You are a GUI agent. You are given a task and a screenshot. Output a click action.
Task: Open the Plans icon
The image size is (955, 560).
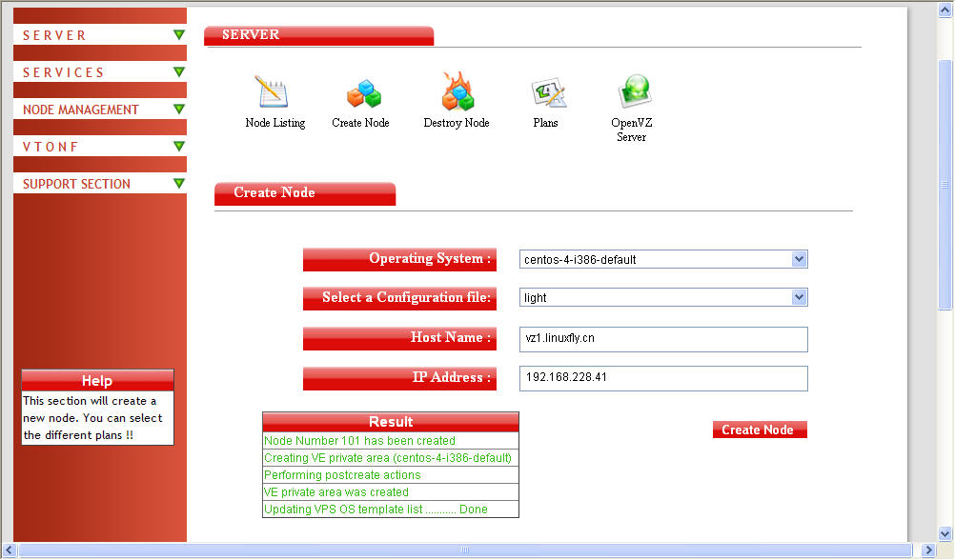click(x=547, y=93)
